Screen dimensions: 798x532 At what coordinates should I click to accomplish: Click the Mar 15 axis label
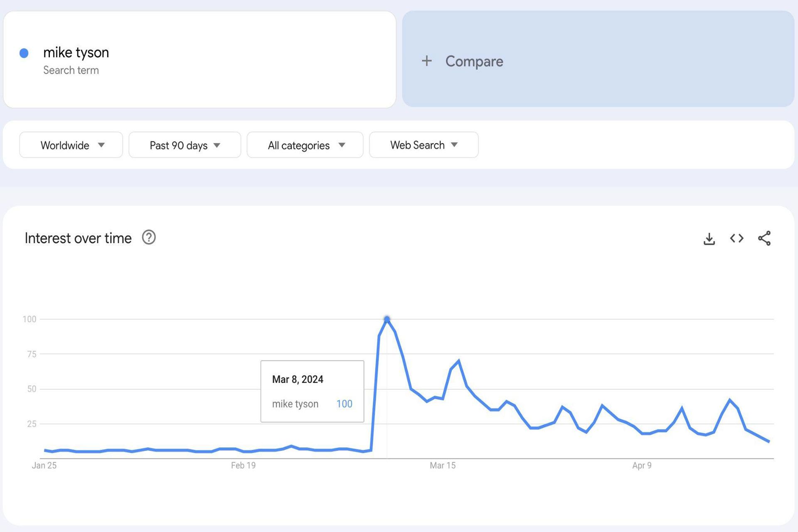click(x=443, y=465)
